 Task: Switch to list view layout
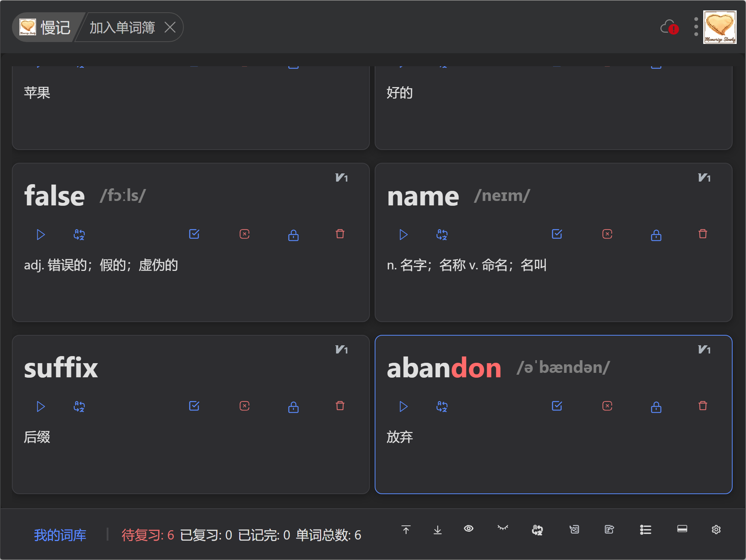[646, 529]
